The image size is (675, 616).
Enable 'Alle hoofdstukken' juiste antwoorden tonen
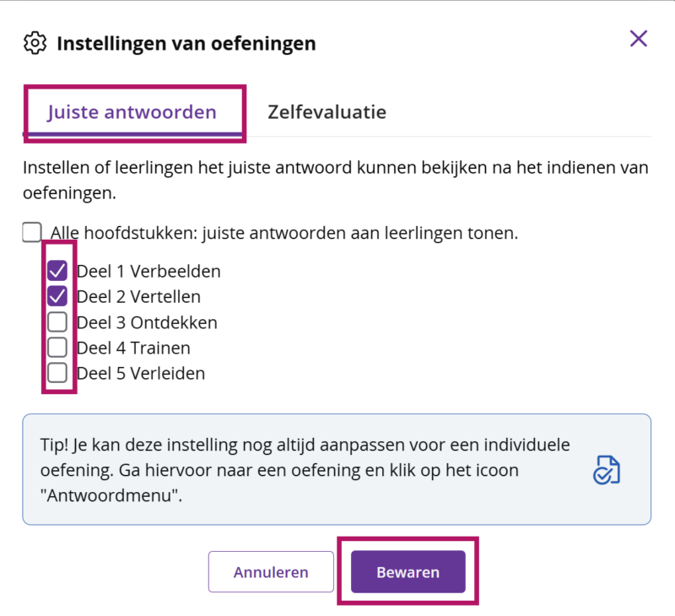(33, 229)
